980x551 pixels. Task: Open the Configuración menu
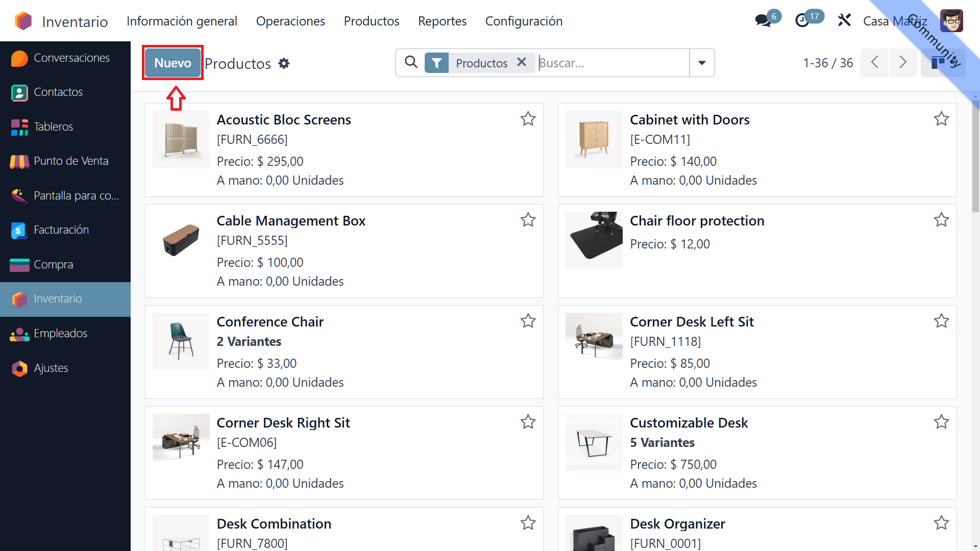coord(524,21)
